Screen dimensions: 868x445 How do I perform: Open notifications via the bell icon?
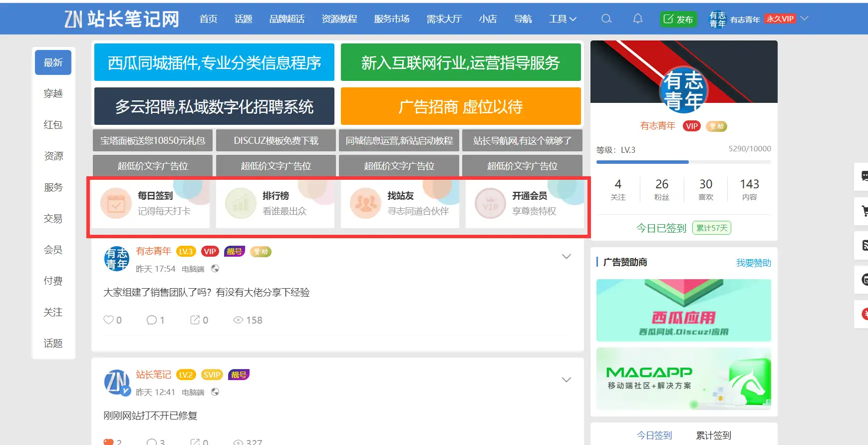pyautogui.click(x=638, y=19)
